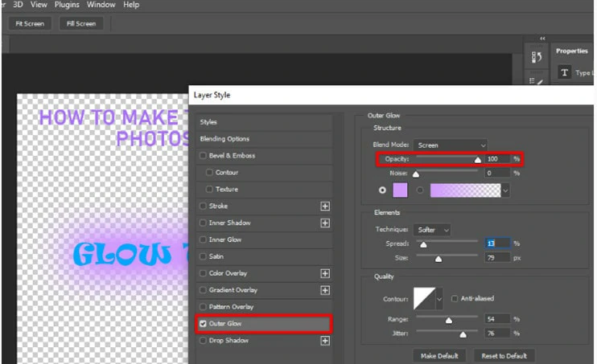
Task: Click the purple gradient preview bar
Action: (465, 190)
